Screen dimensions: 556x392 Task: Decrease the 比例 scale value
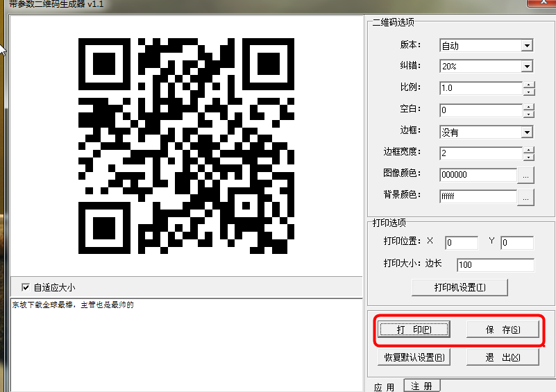(529, 92)
